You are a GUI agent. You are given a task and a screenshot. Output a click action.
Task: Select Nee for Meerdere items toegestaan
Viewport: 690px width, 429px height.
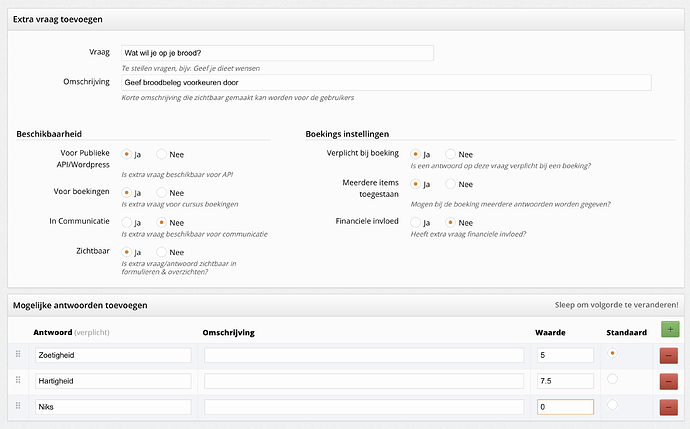[450, 184]
